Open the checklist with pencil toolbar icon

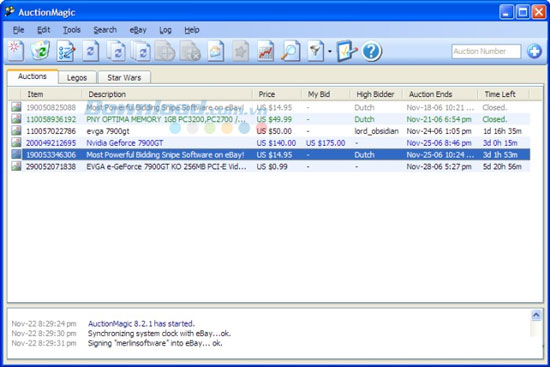tap(66, 51)
